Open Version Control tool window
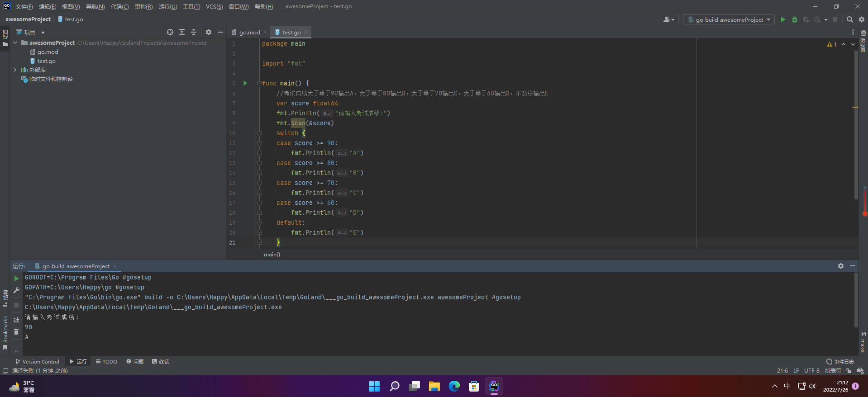This screenshot has height=397, width=868. [x=37, y=362]
